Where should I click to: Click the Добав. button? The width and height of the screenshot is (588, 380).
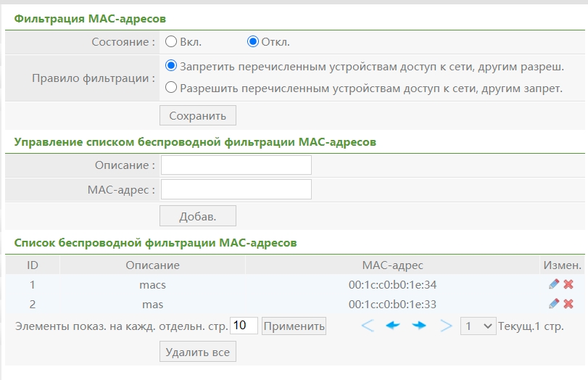click(x=197, y=215)
